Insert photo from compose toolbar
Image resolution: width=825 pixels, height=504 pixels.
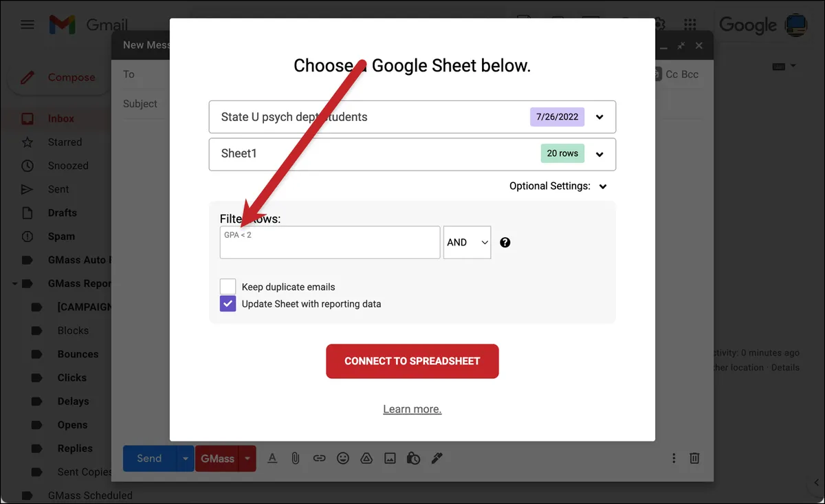coord(390,458)
